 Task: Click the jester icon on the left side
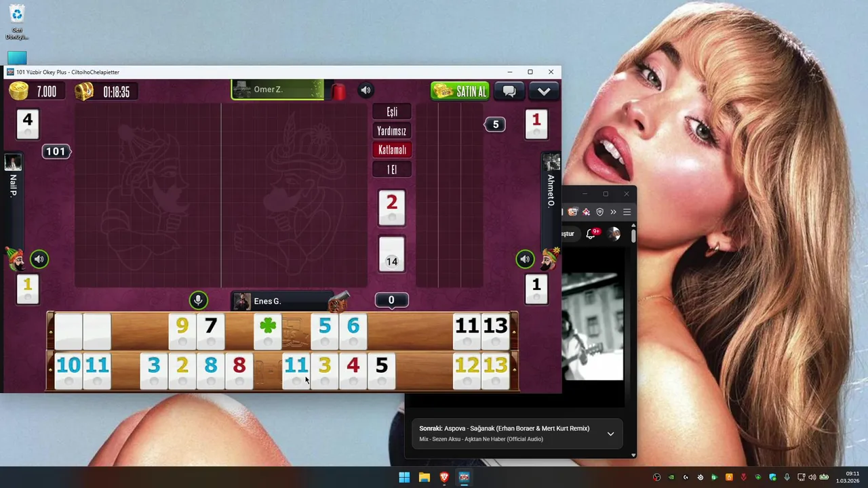[x=15, y=259]
